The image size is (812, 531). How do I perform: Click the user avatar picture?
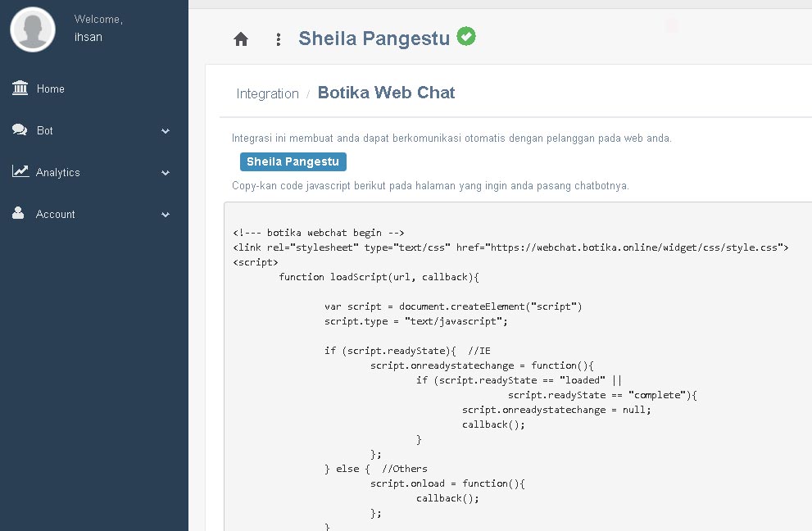(33, 28)
